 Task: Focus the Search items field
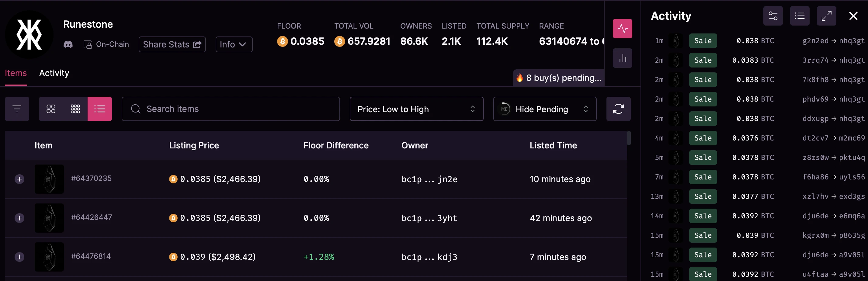(x=231, y=109)
